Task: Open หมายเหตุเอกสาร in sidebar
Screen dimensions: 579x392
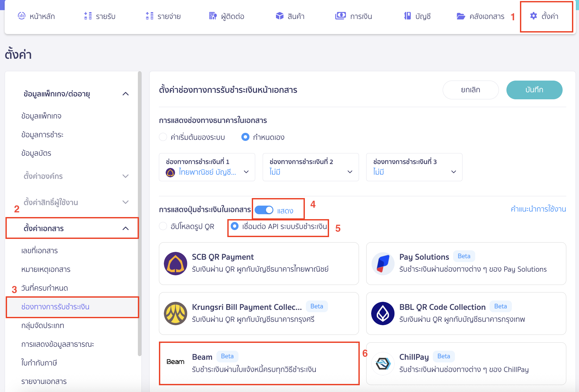Action: pos(46,269)
